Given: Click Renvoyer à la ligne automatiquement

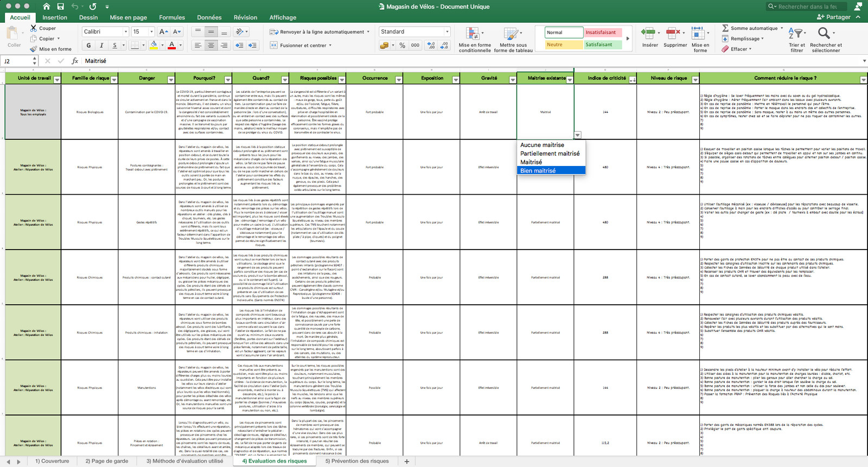Looking at the screenshot, I should tap(320, 31).
